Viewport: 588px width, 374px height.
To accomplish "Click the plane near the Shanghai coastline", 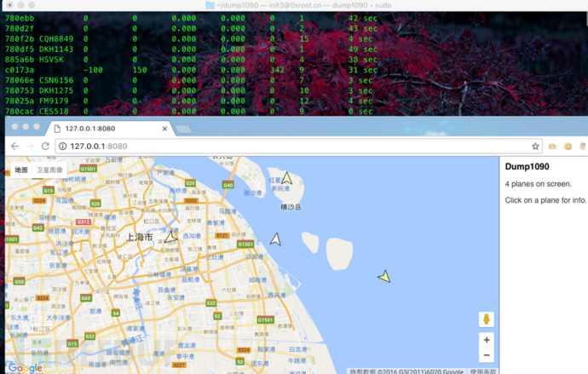I will pos(275,239).
